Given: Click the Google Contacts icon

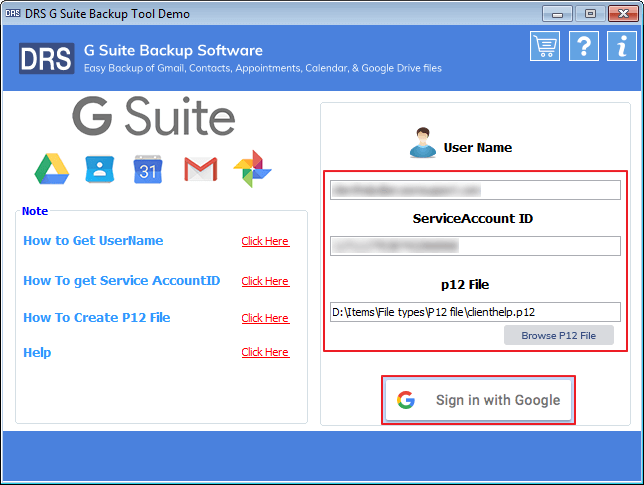Looking at the screenshot, I should pyautogui.click(x=99, y=169).
